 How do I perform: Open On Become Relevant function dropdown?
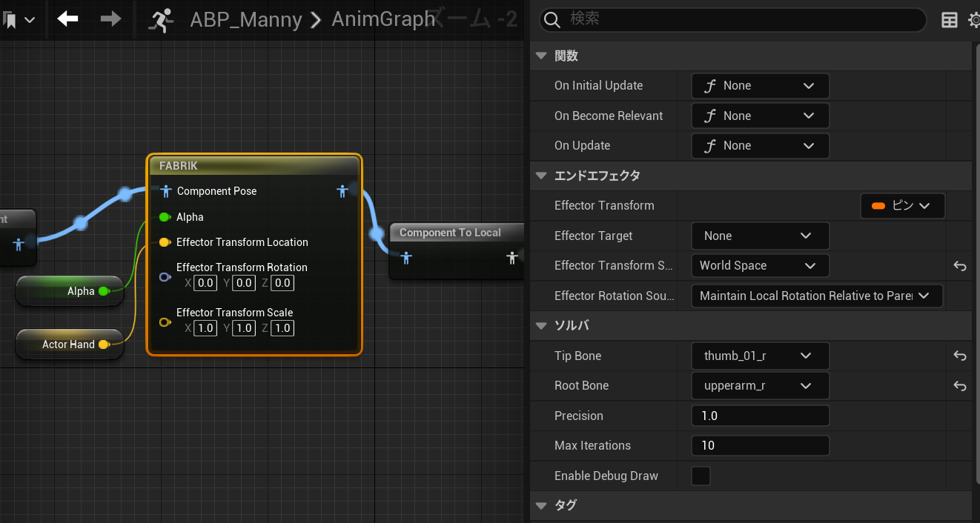coord(760,116)
